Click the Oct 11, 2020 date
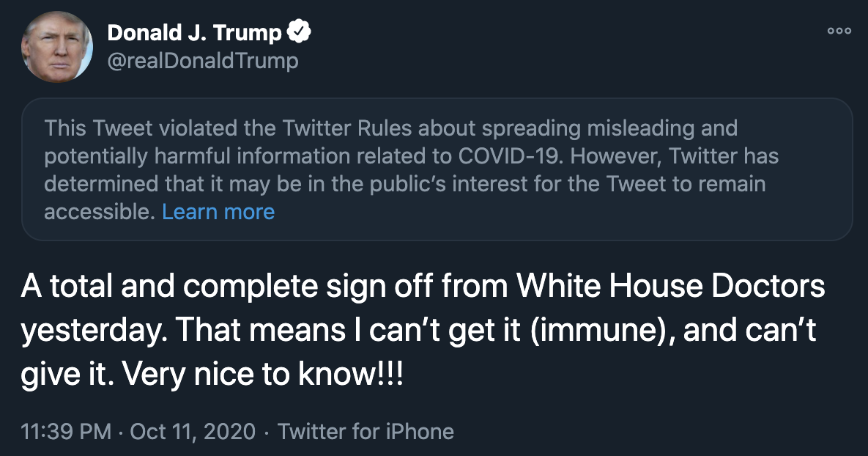 193,431
